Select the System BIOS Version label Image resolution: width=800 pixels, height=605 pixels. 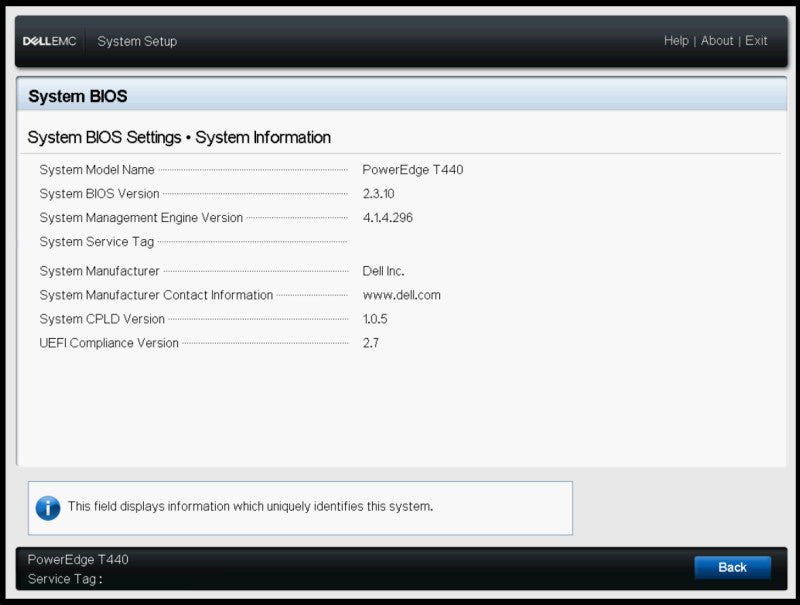click(99, 194)
